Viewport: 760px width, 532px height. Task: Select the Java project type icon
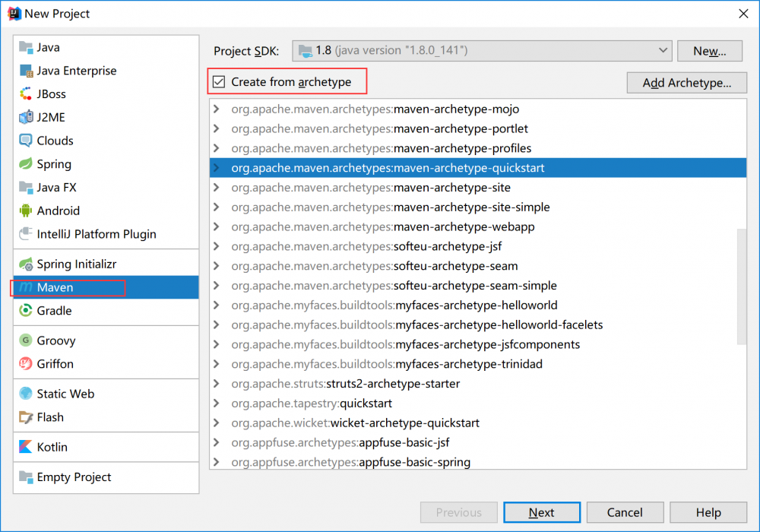pos(26,47)
